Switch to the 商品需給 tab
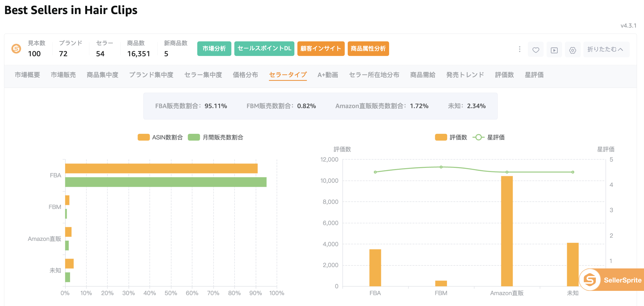This screenshot has height=306, width=644. 423,75
